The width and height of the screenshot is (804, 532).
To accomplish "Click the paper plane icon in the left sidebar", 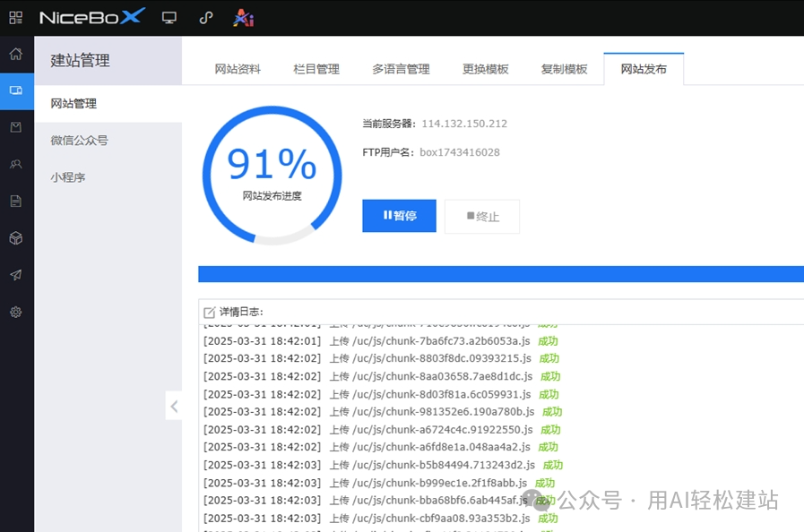I will [x=16, y=275].
